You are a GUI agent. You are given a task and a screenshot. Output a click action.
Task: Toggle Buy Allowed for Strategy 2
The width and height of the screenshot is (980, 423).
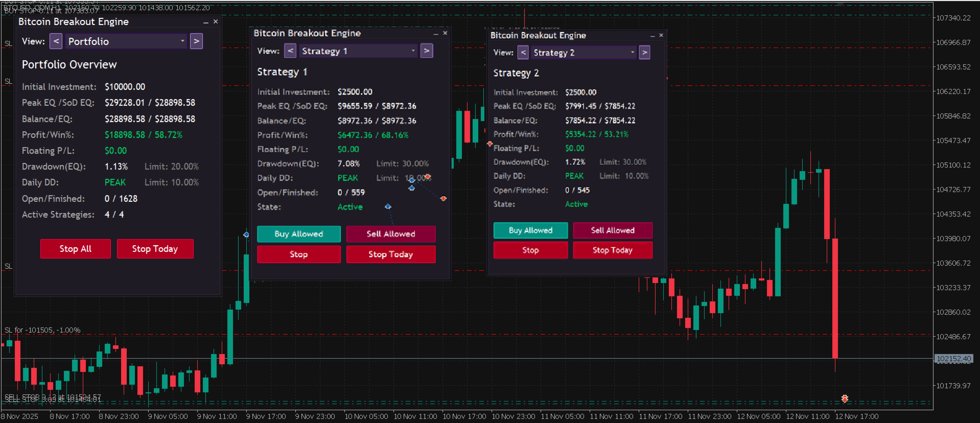coord(530,230)
